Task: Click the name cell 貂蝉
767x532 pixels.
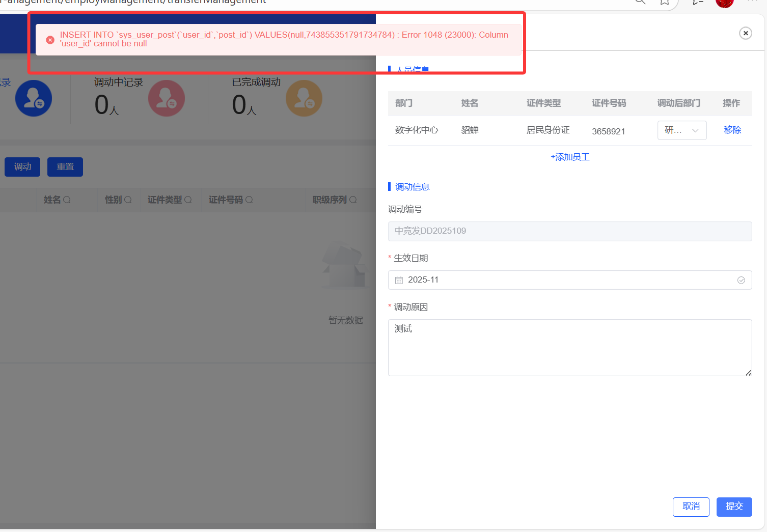Action: point(470,130)
